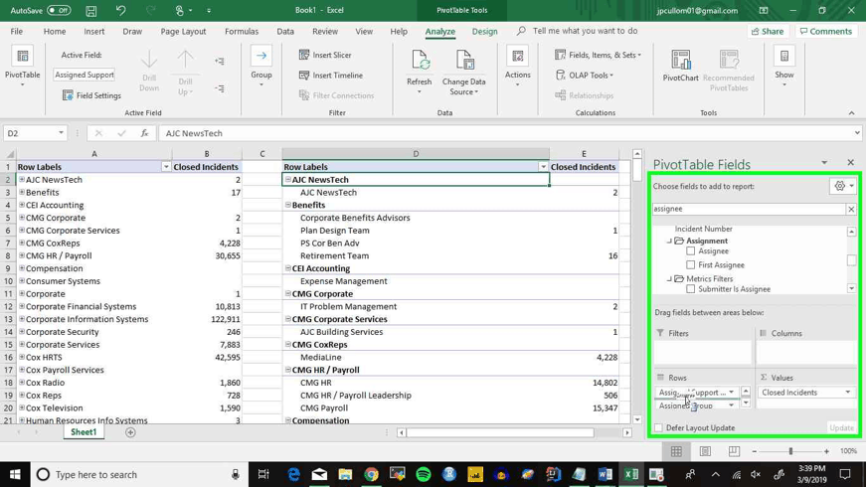Open Fields, Items, & Sets
Image resolution: width=868 pixels, height=487 pixels.
pyautogui.click(x=598, y=55)
